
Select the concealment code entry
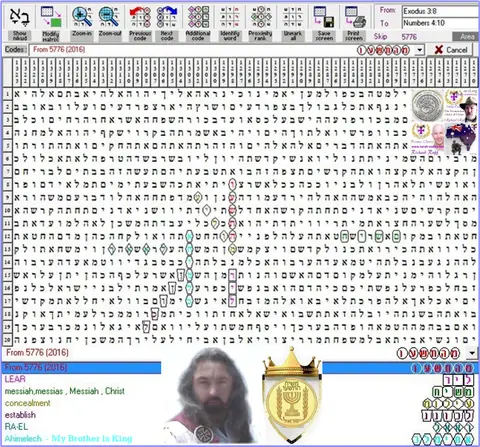pyautogui.click(x=28, y=403)
